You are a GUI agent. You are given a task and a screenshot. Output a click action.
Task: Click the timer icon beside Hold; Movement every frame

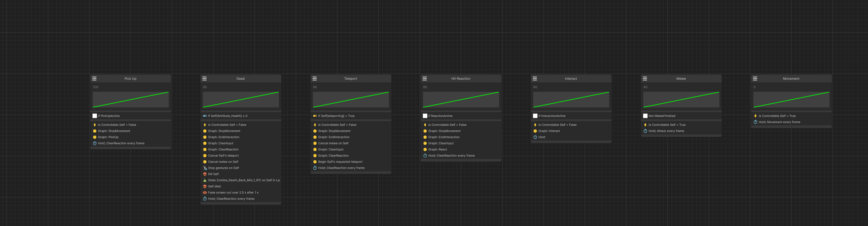point(756,122)
